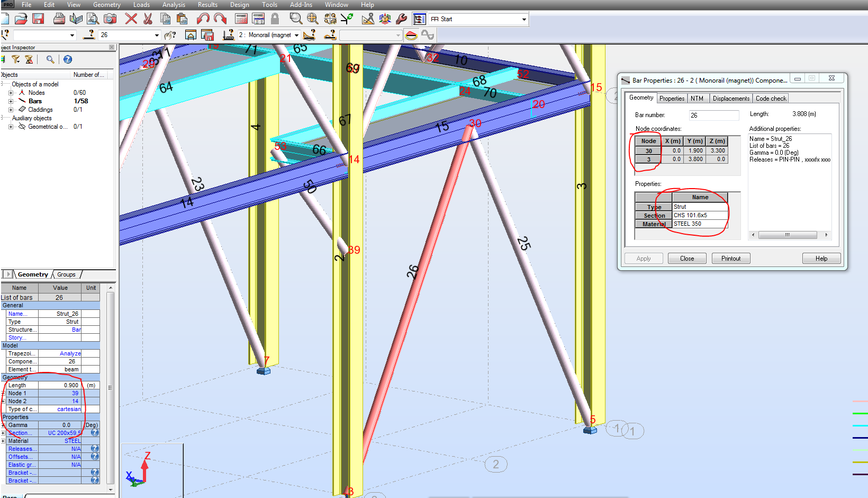Switch to NTM tab in Bar Properties
The image size is (868, 498).
[697, 99]
